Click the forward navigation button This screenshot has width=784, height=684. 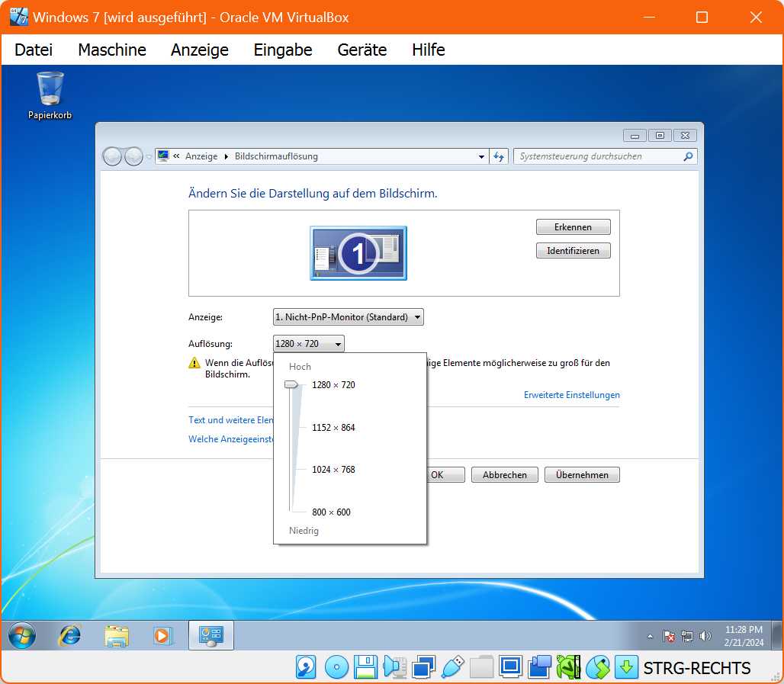[x=133, y=156]
